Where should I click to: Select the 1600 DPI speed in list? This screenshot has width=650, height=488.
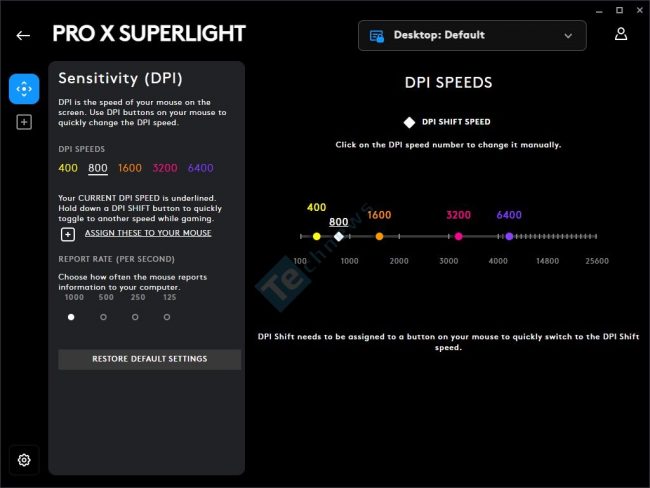tap(130, 168)
